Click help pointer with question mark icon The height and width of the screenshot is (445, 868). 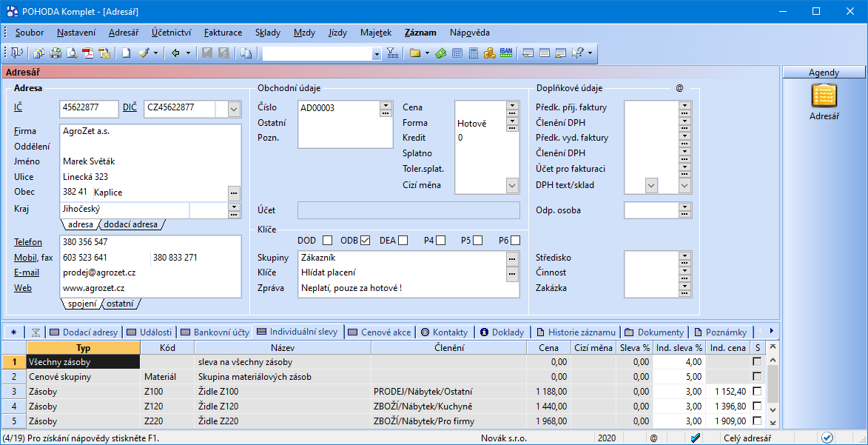point(577,53)
